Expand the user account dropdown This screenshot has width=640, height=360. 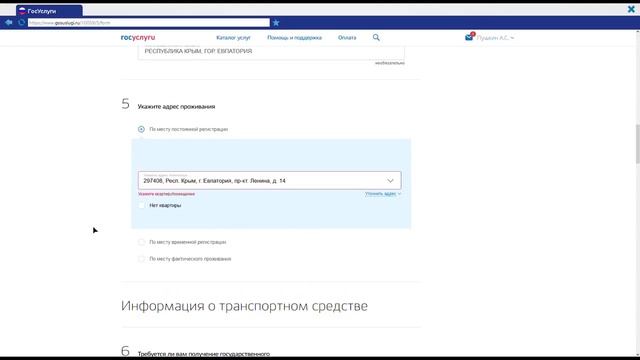[495, 38]
